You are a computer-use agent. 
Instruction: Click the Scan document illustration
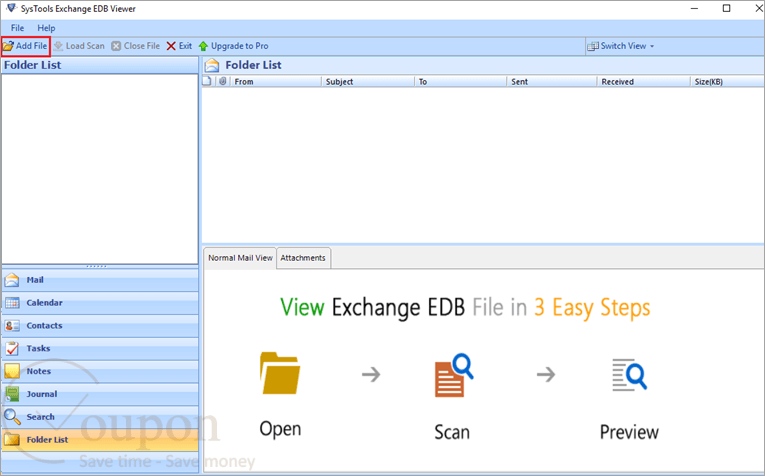tap(453, 375)
